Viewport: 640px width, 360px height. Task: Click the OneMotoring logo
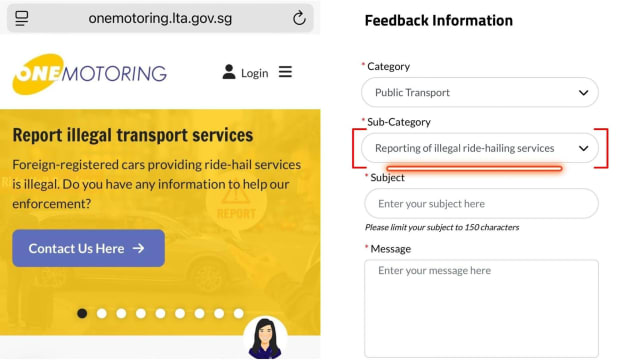click(90, 74)
